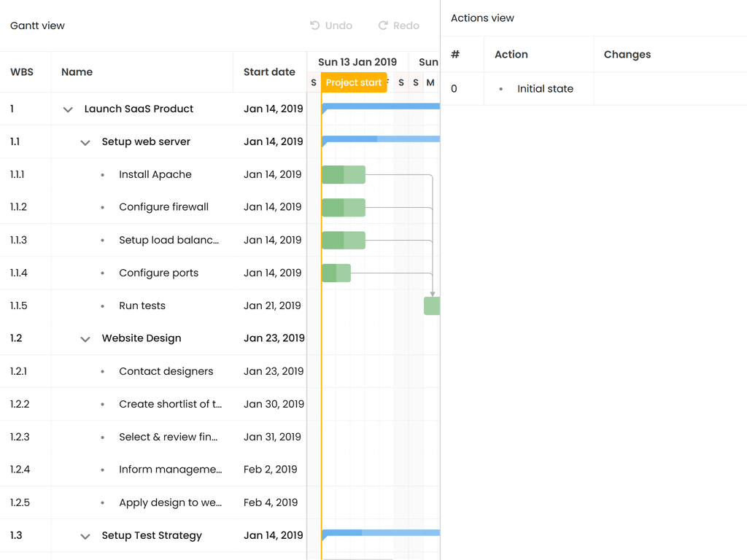The height and width of the screenshot is (560, 747).
Task: Collapse the Launch SaaS Product group
Action: click(x=68, y=109)
